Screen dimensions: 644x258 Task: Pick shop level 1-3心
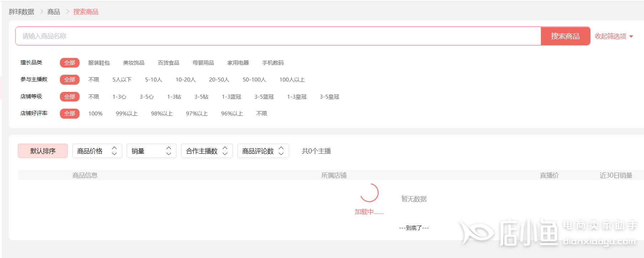point(120,97)
